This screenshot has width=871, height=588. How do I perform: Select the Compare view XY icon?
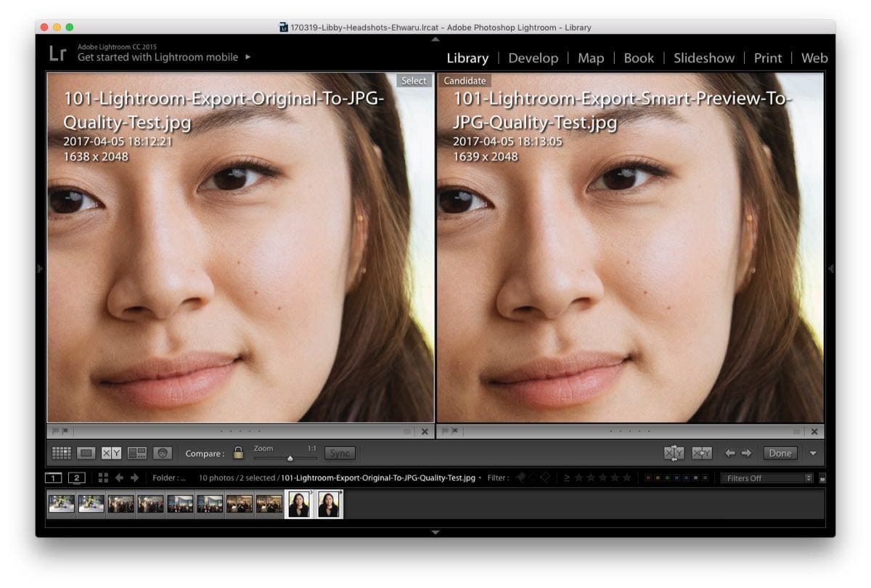coord(112,453)
